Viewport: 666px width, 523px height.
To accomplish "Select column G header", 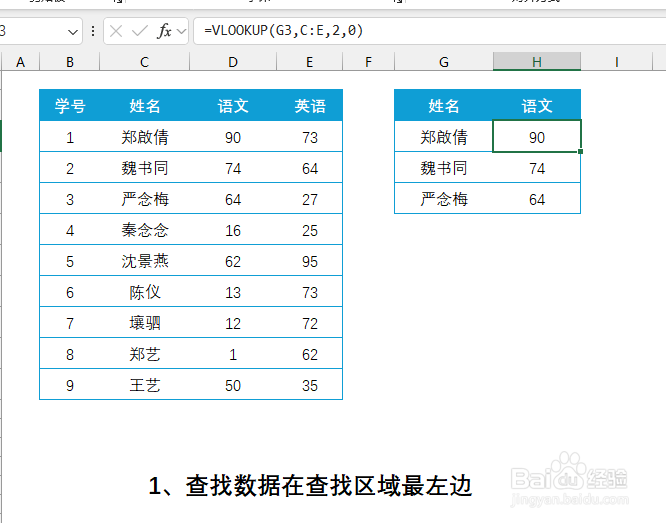I will [x=444, y=62].
